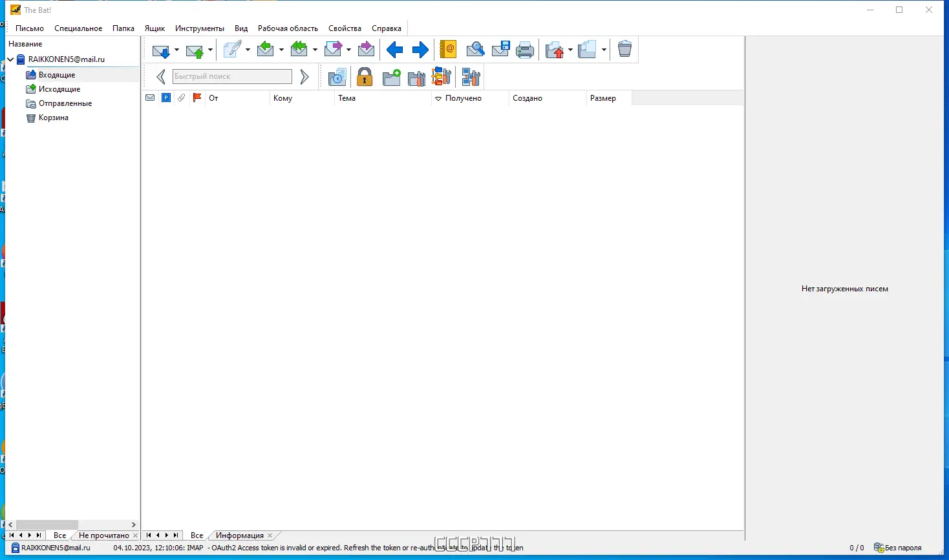Open the Рабочая область menu
The image size is (949, 560).
point(288,28)
